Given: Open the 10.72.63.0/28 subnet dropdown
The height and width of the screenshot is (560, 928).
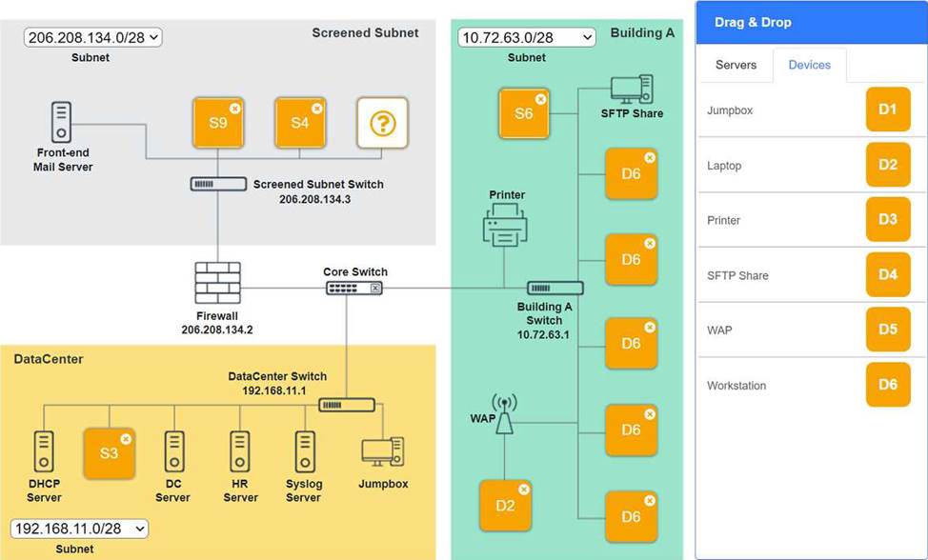Looking at the screenshot, I should [527, 37].
